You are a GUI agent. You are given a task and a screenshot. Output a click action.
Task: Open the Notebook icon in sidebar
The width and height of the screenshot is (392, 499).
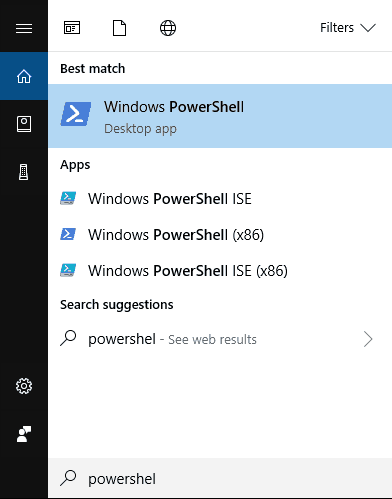point(24,124)
